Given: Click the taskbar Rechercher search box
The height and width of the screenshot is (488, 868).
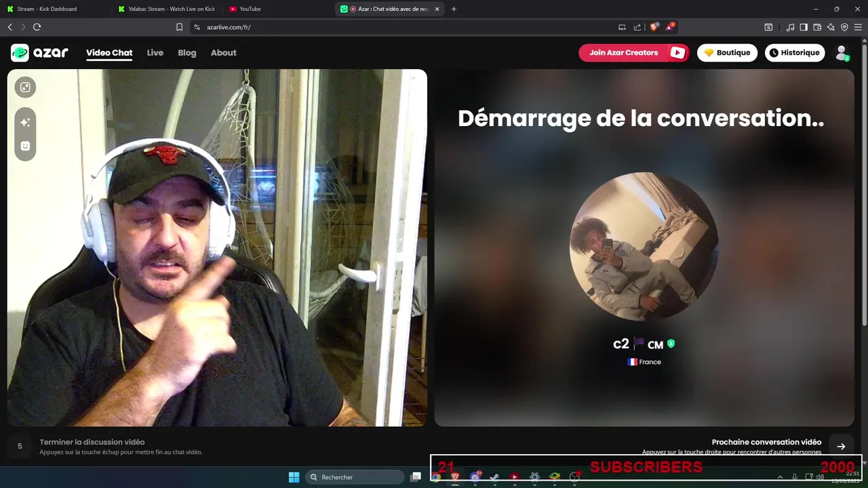Looking at the screenshot, I should (353, 477).
